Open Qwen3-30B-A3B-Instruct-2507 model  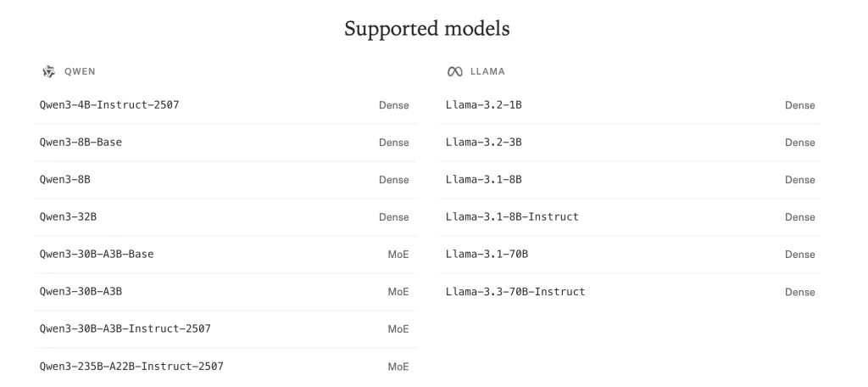click(x=125, y=329)
